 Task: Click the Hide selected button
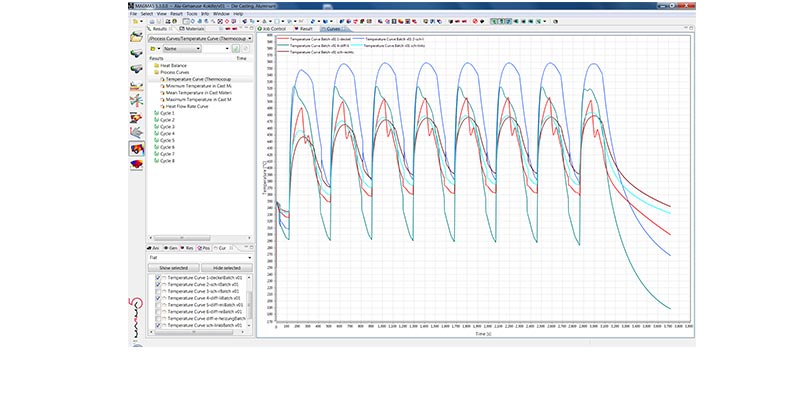click(227, 268)
